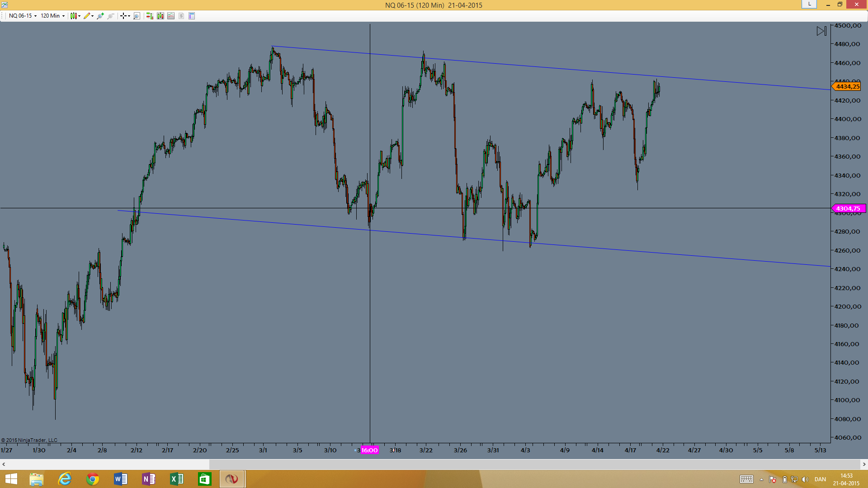Open the NQ 06-15 instrument dropdown

click(x=23, y=16)
